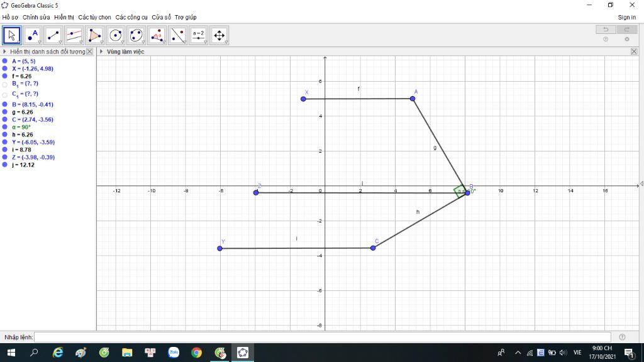Select the Move Graphics View tool

[219, 35]
